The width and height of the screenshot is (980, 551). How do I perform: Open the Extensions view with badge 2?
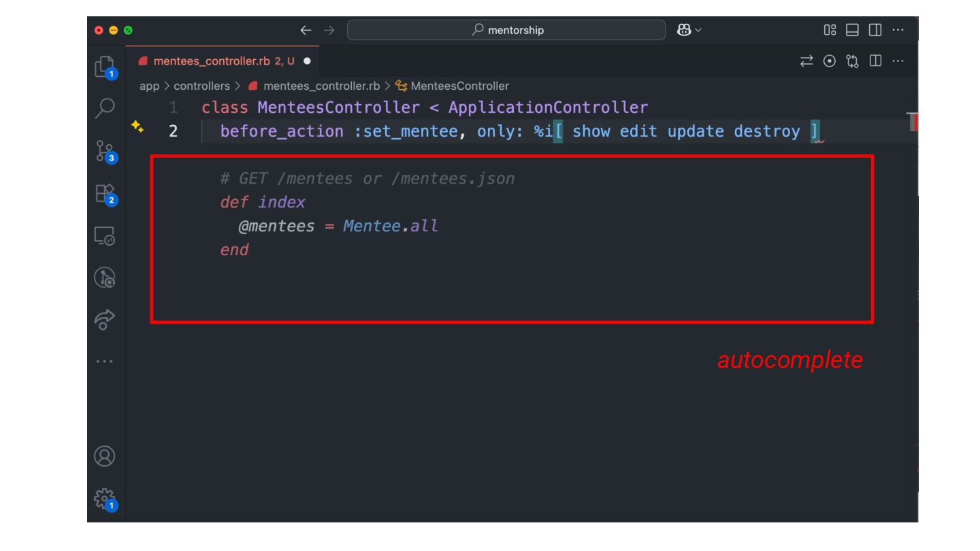click(x=104, y=194)
